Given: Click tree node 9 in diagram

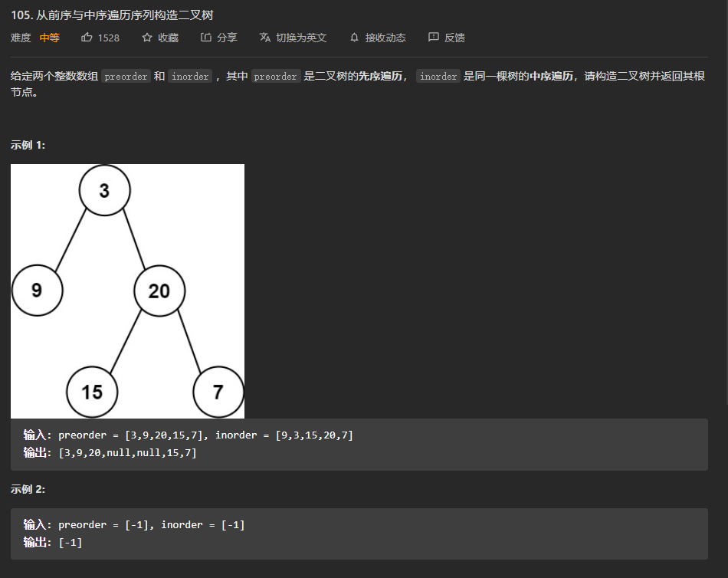Looking at the screenshot, I should pyautogui.click(x=37, y=291).
